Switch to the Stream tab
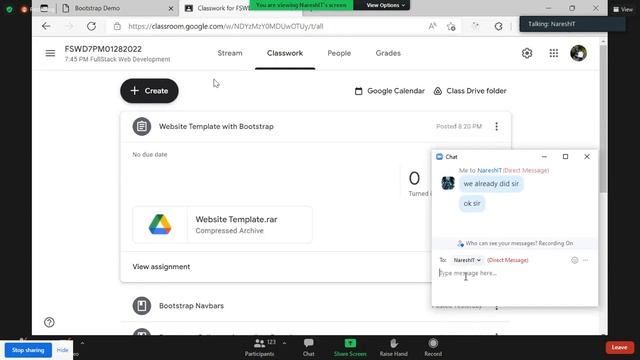The image size is (640, 360). [x=230, y=53]
